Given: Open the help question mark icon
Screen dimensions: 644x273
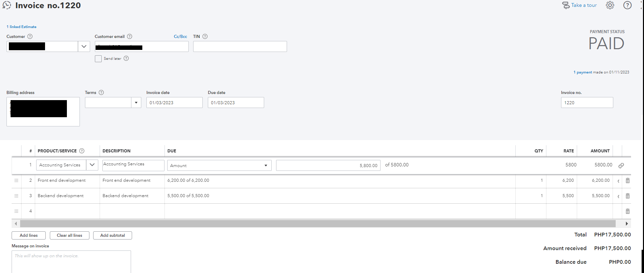Looking at the screenshot, I should [627, 5].
